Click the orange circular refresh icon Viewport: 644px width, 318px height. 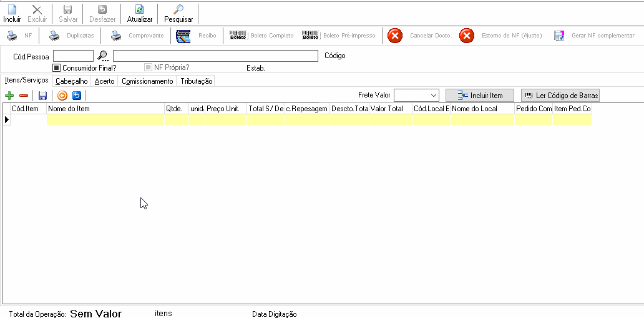pos(62,96)
